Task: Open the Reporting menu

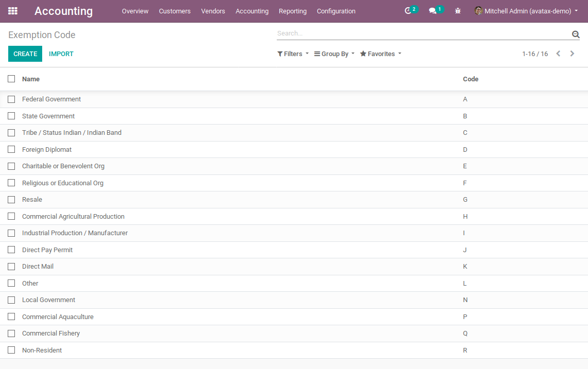Action: pyautogui.click(x=293, y=11)
